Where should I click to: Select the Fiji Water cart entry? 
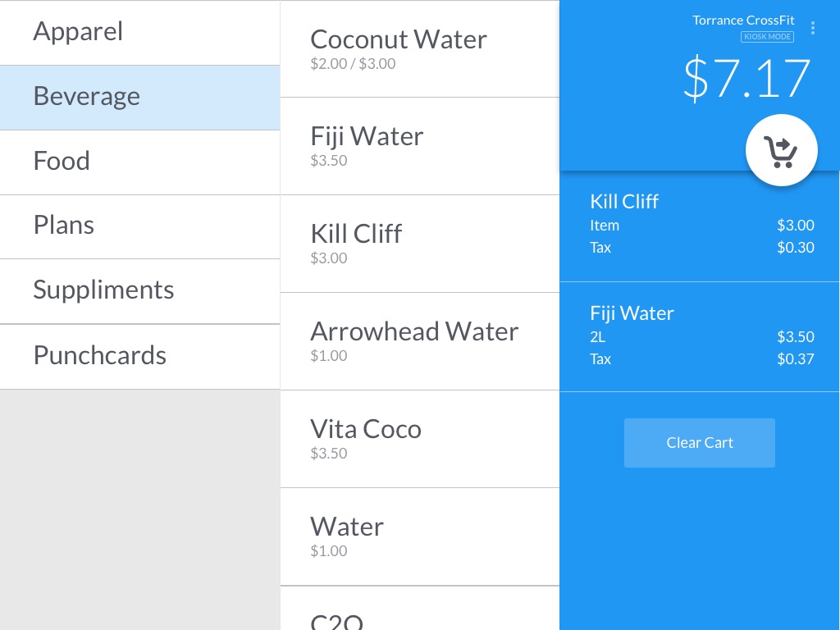click(x=700, y=336)
